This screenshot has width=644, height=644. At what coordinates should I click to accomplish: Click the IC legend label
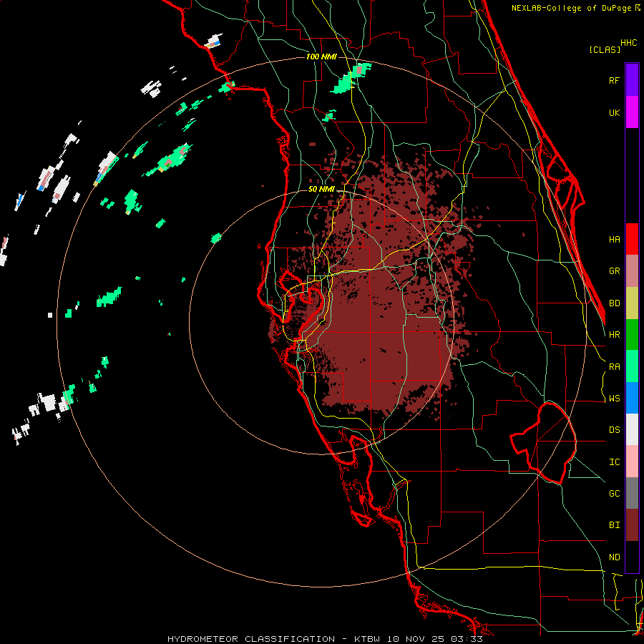(x=614, y=462)
